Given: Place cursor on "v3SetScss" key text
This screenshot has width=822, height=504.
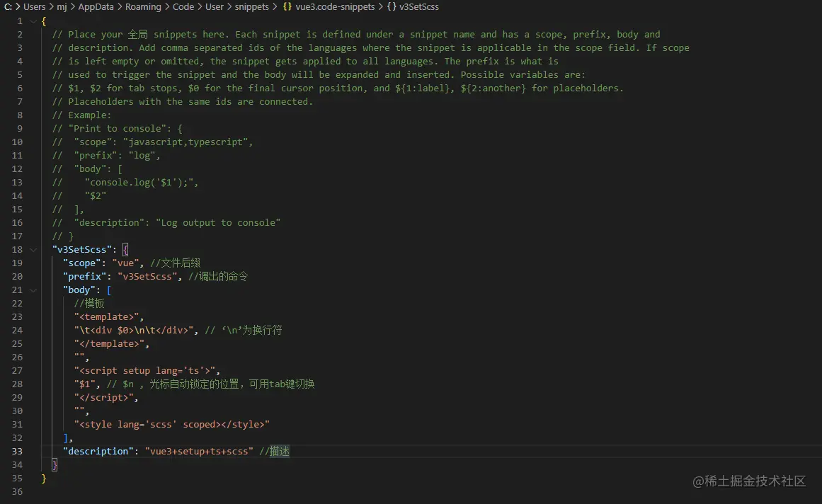Looking at the screenshot, I should [x=82, y=249].
